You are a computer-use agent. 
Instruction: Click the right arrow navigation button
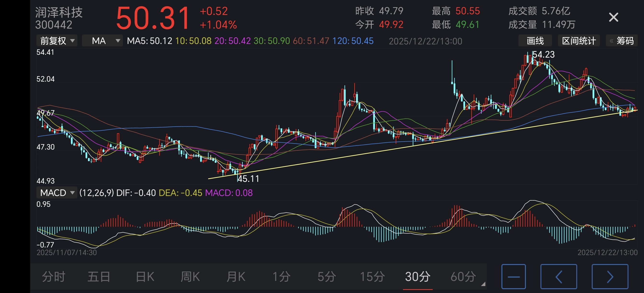point(610,276)
